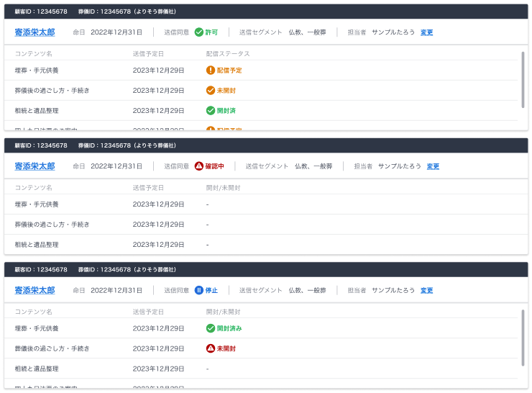The width and height of the screenshot is (532, 393).
Task: Click red warning icon next to 確認中
Action: click(x=199, y=166)
